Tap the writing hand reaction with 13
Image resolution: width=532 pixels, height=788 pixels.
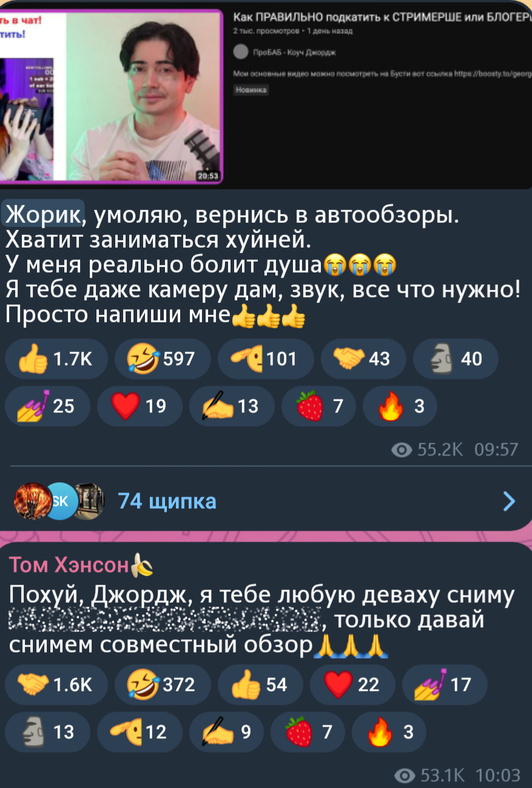(x=232, y=406)
